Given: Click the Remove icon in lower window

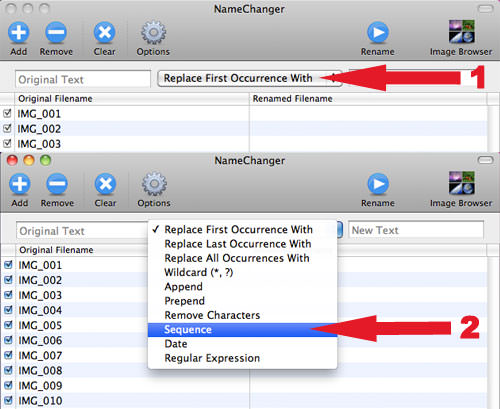Looking at the screenshot, I should point(57,184).
